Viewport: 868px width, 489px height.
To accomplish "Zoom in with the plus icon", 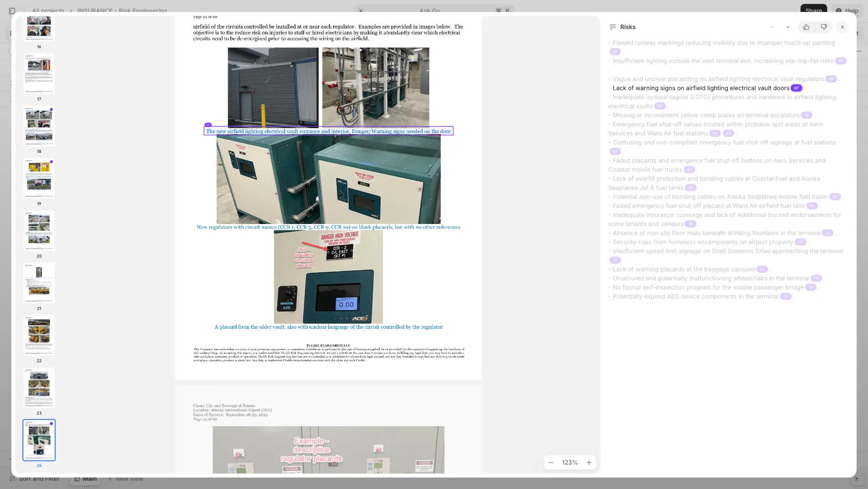I will tap(589, 462).
